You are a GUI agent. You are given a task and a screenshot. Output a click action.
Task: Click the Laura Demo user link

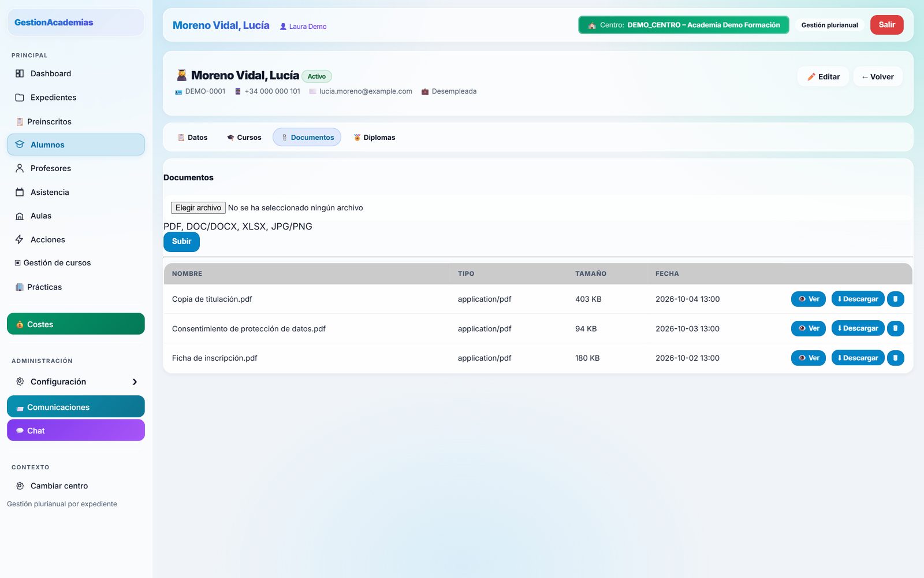pyautogui.click(x=303, y=27)
